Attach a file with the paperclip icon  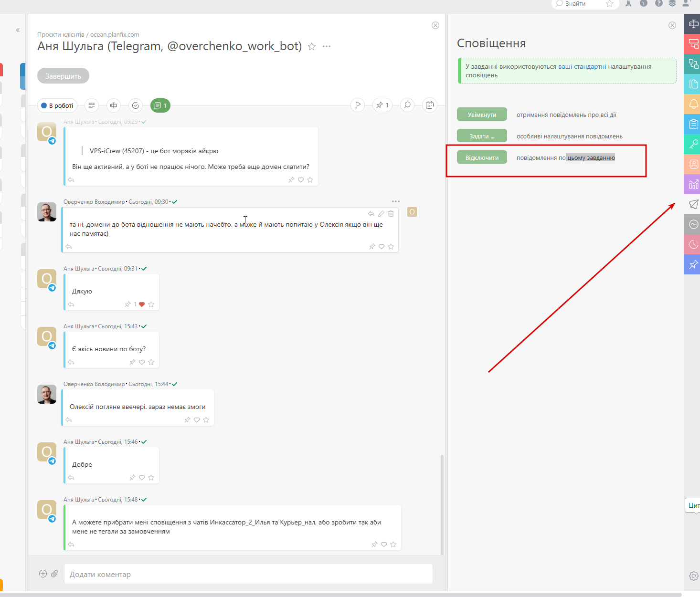click(54, 574)
